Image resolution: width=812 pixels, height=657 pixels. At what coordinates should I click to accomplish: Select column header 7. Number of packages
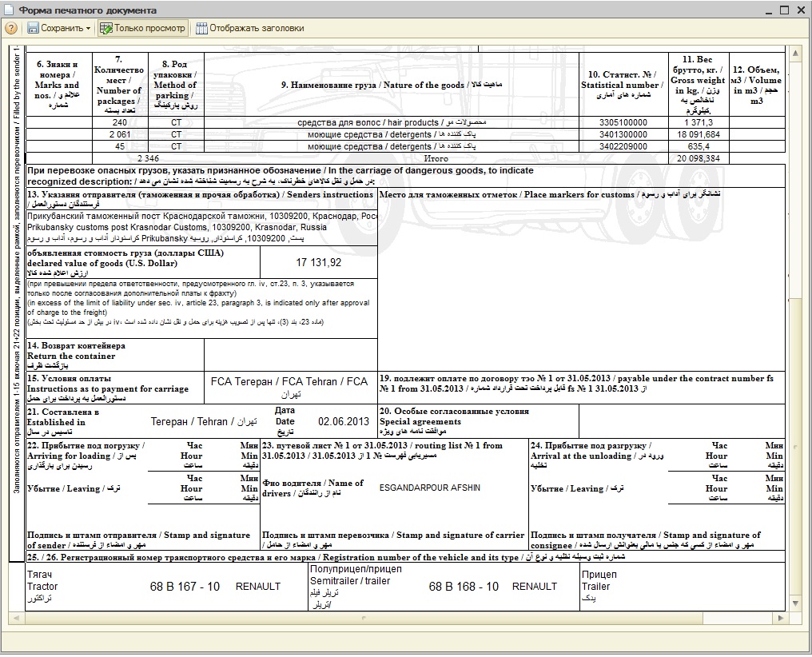coord(120,85)
